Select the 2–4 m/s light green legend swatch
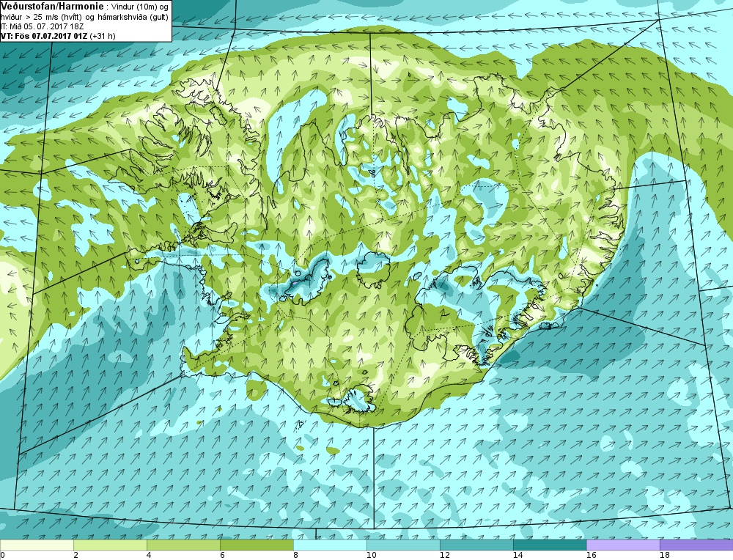Image resolution: width=733 pixels, height=560 pixels. (x=110, y=545)
